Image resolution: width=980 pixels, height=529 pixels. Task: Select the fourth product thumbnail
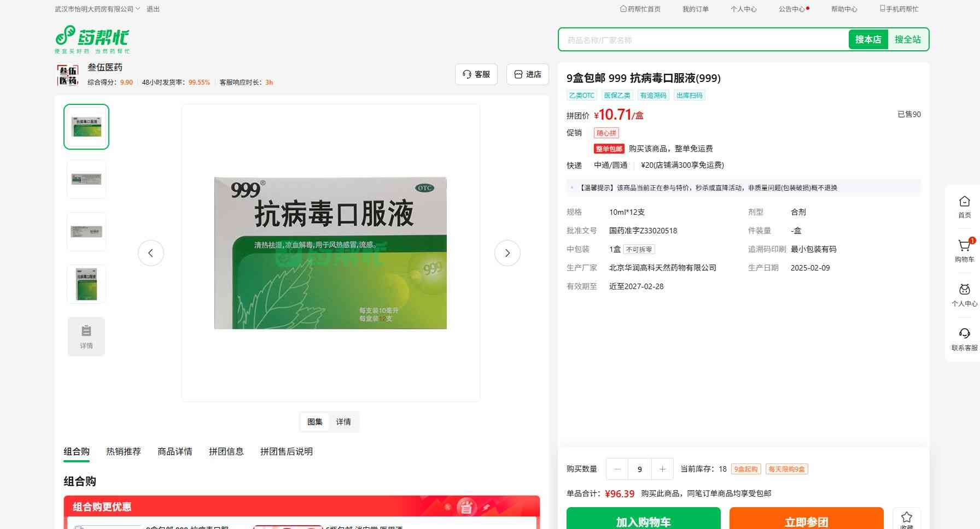(x=86, y=284)
